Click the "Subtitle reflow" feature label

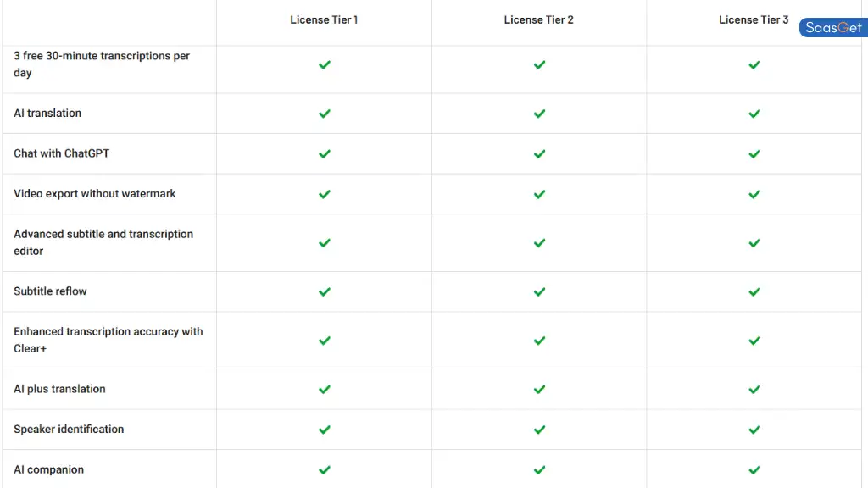click(50, 291)
